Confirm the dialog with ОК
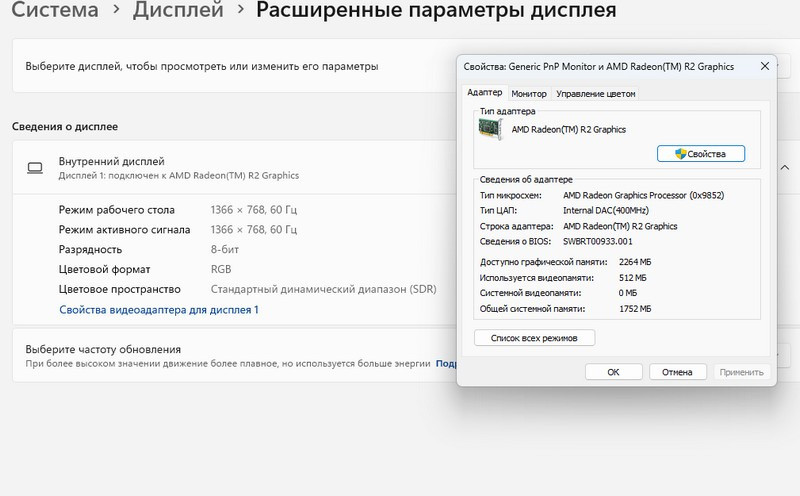The width and height of the screenshot is (800, 496). coord(613,372)
